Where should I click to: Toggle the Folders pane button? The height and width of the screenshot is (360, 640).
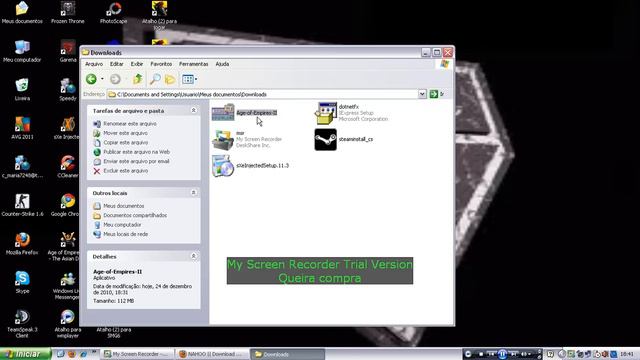tap(170, 79)
